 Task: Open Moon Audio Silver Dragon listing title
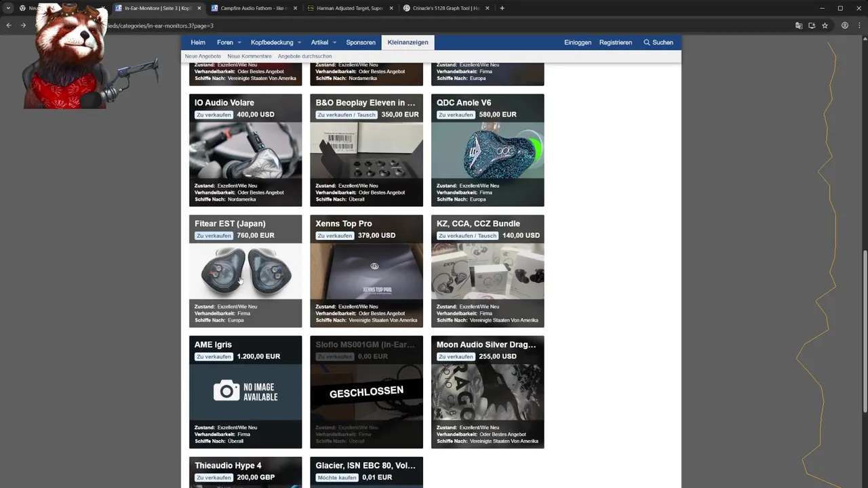coord(486,345)
